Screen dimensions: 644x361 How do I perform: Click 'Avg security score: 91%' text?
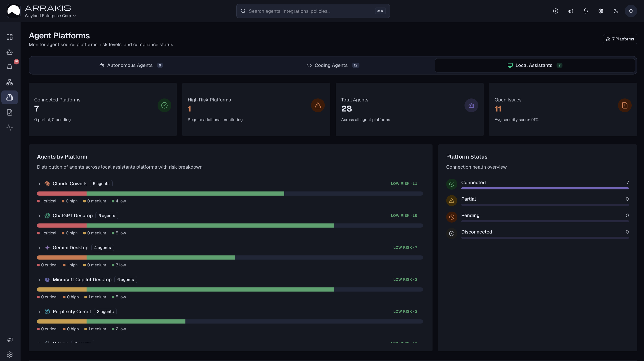[517, 120]
